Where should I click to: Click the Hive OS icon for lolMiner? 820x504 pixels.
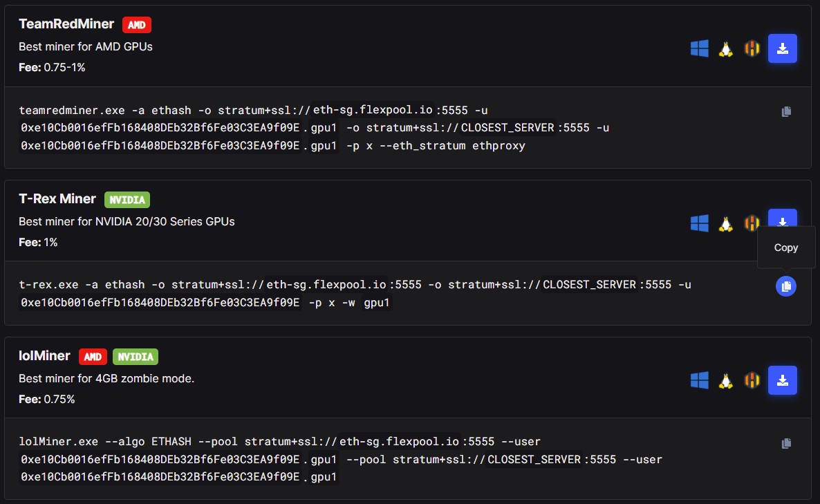point(752,380)
